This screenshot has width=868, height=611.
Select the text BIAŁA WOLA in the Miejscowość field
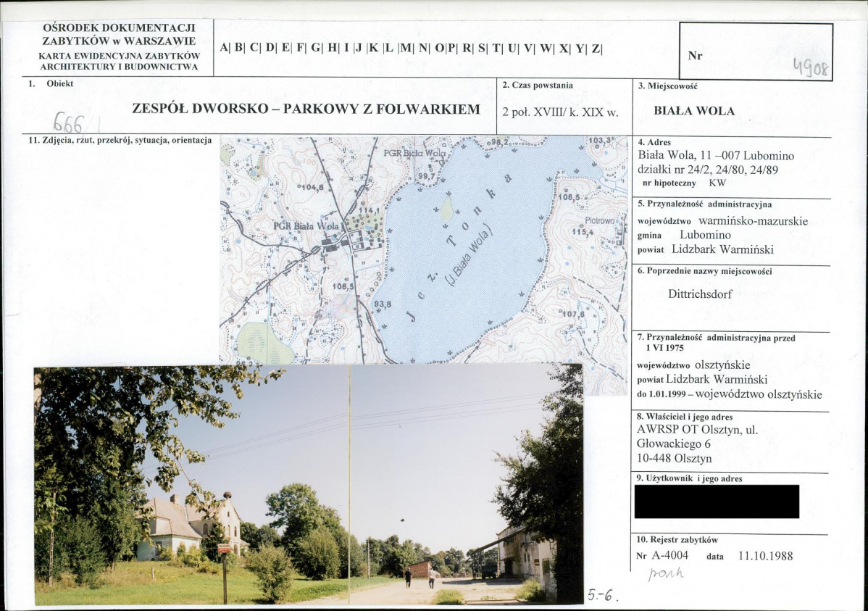pyautogui.click(x=694, y=111)
